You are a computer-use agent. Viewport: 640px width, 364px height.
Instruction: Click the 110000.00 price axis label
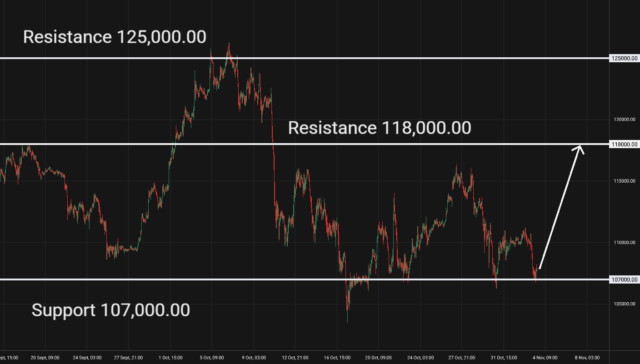coord(623,243)
